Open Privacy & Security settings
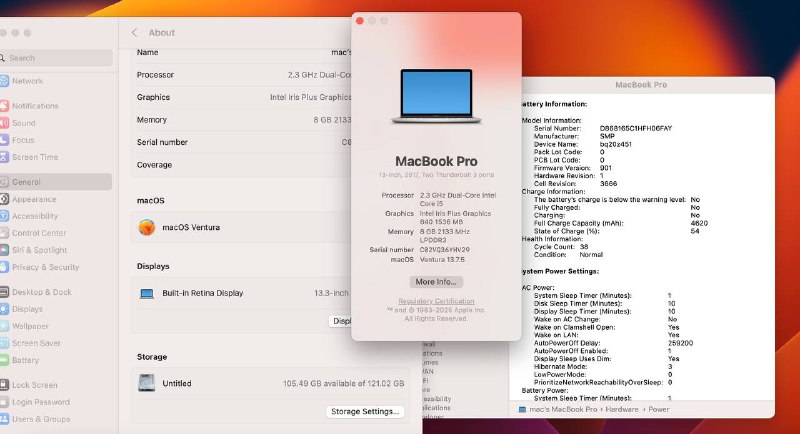 tap(45, 267)
